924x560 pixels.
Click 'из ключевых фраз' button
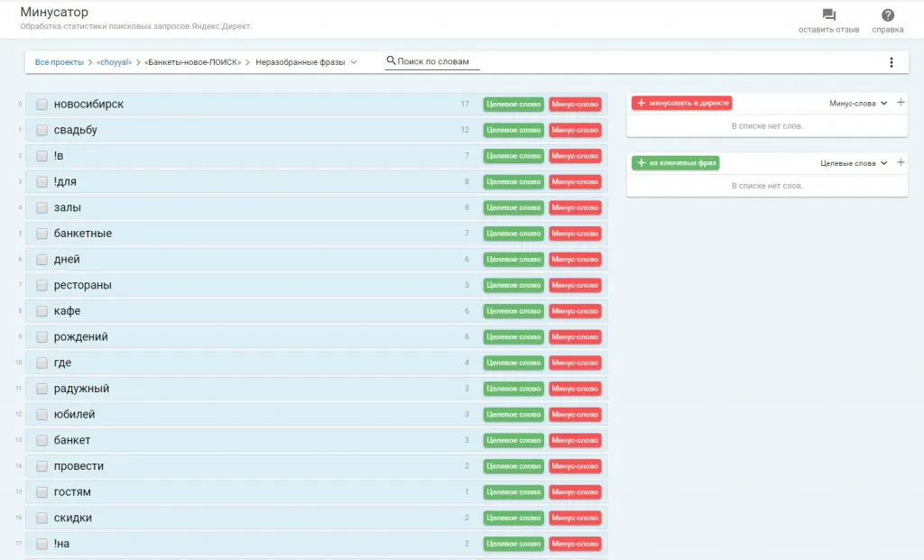675,163
